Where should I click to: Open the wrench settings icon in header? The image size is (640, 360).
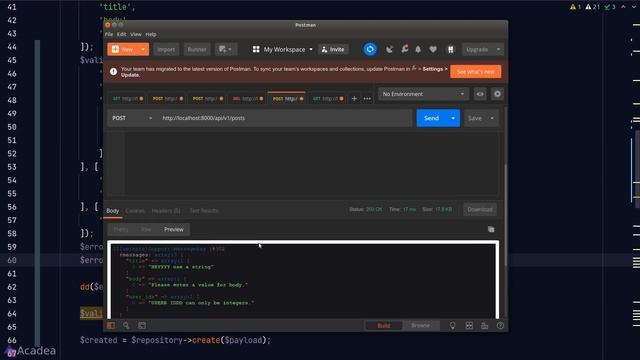(x=404, y=49)
